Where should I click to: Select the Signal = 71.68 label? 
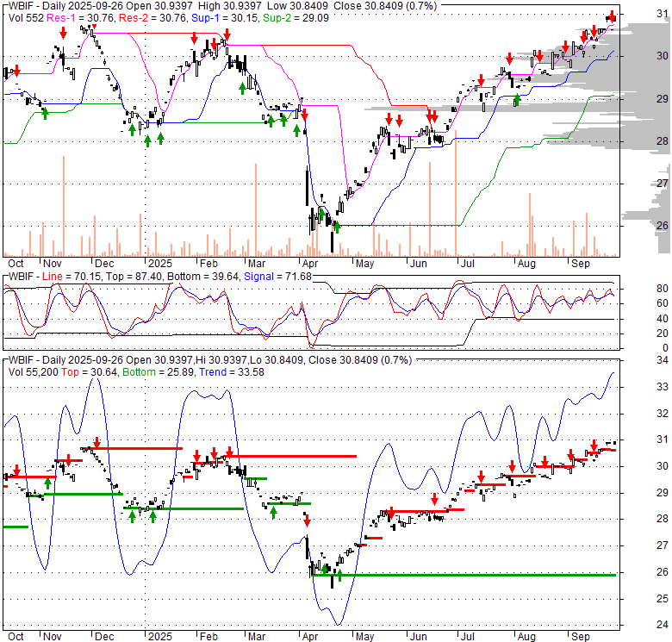pos(277,277)
